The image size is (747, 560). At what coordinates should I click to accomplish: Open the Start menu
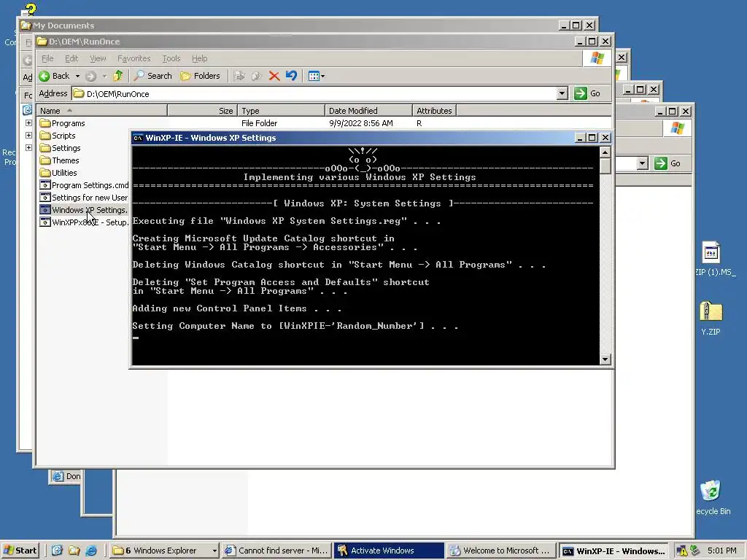pyautogui.click(x=20, y=551)
